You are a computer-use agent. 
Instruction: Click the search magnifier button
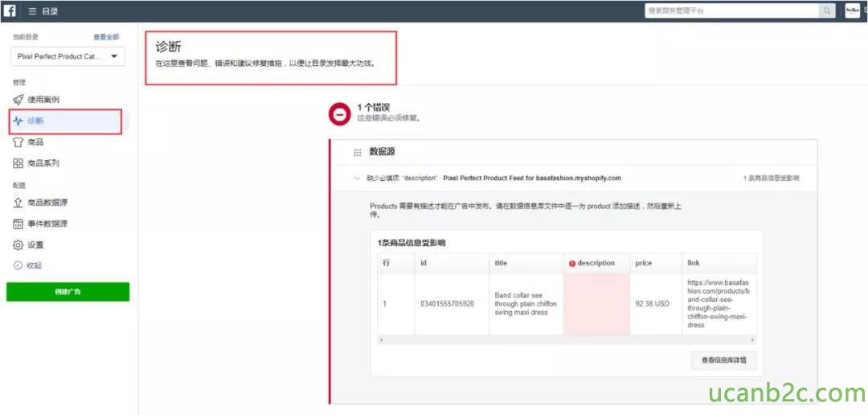point(827,11)
